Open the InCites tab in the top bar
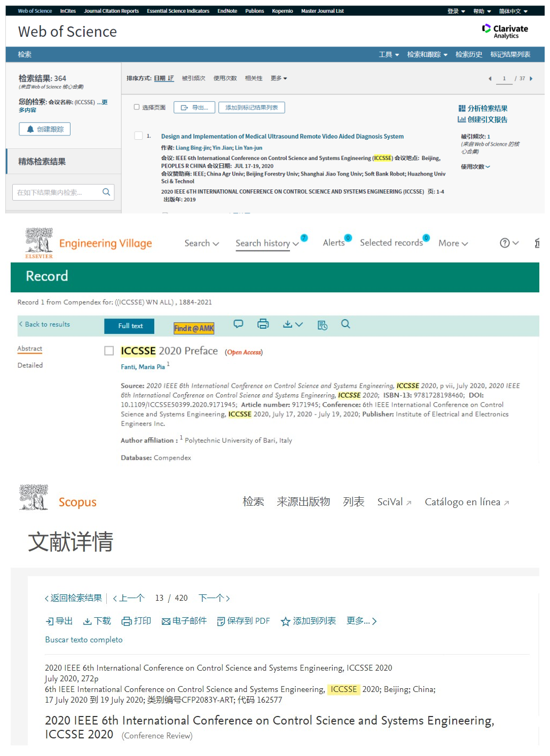 tap(68, 11)
